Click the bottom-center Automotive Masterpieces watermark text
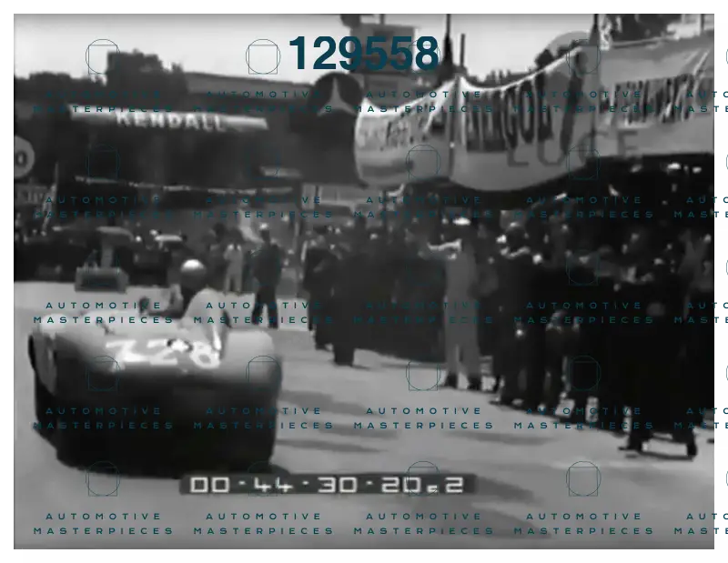This screenshot has height=563, width=728. pos(423,524)
